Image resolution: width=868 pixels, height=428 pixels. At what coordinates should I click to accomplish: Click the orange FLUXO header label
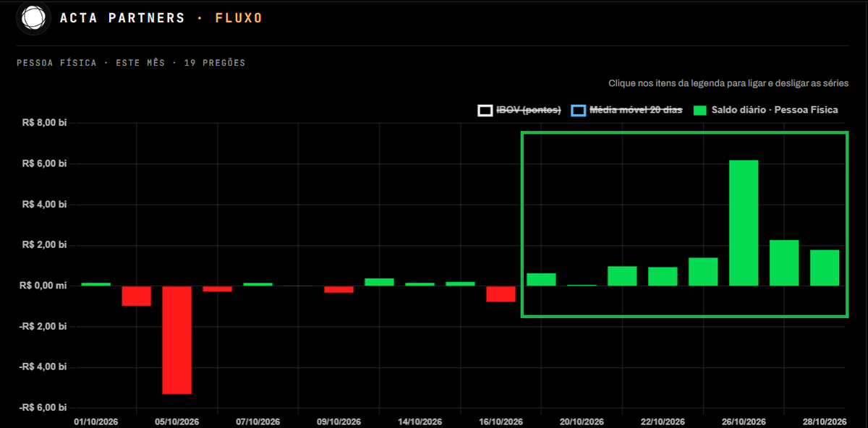click(x=239, y=17)
